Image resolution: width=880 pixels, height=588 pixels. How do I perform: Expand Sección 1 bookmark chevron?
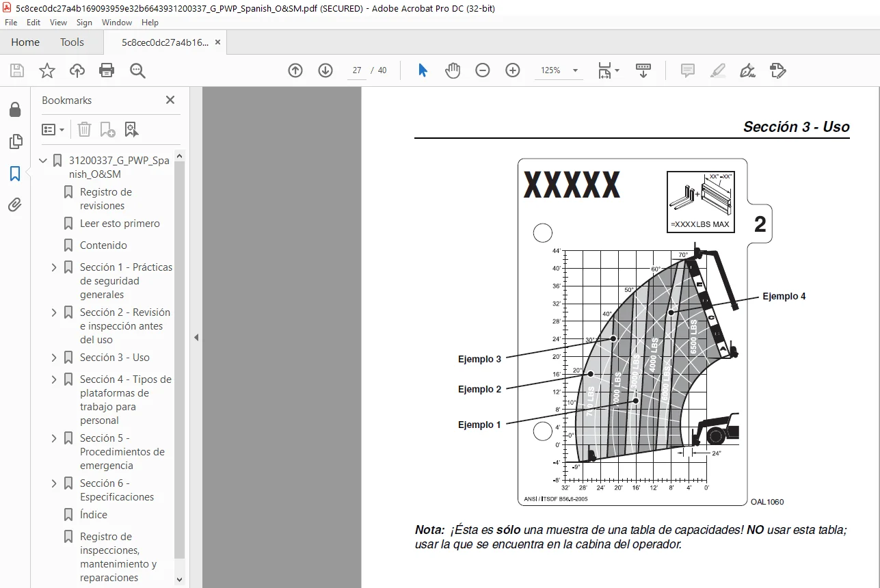tap(54, 267)
